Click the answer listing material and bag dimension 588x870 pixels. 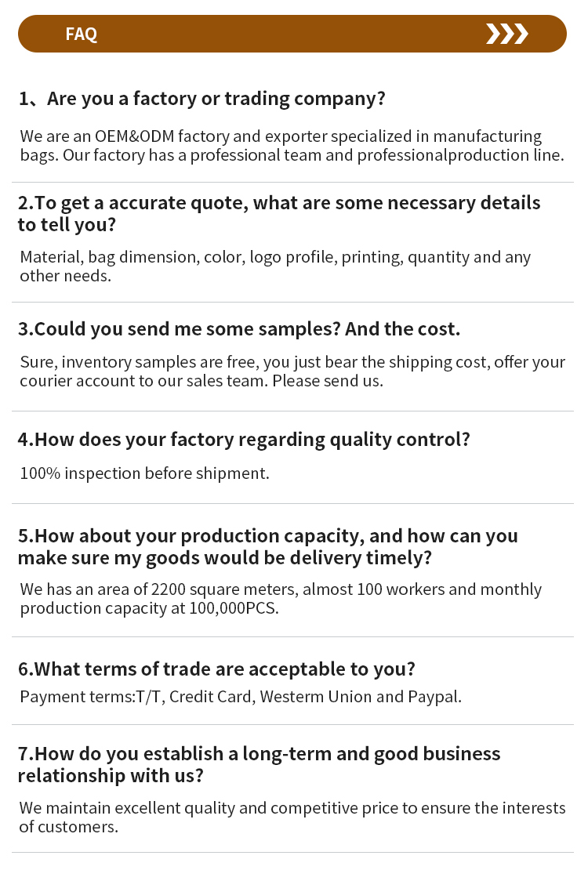pos(275,266)
